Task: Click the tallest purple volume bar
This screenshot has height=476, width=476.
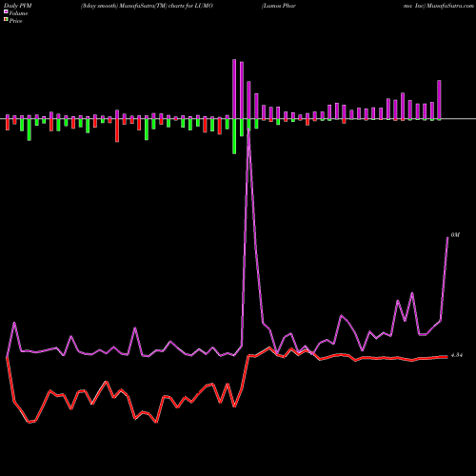Action: tap(234, 89)
